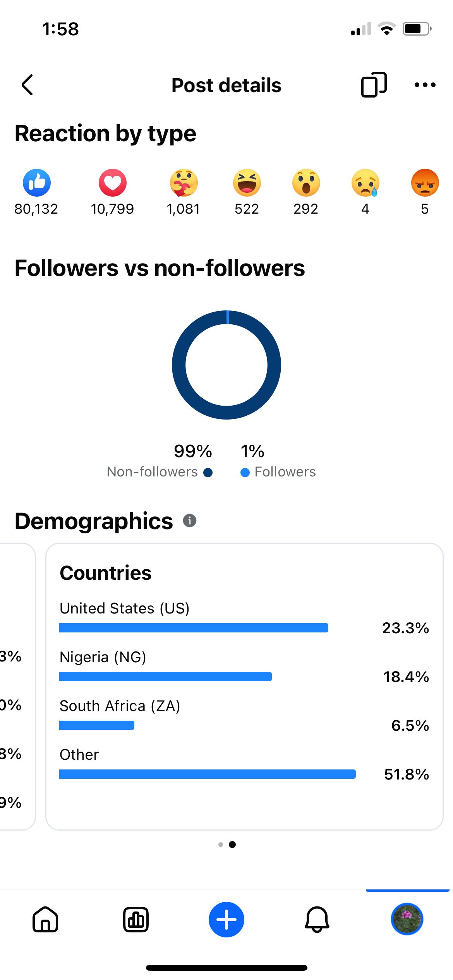
Task: Tap the Sad crying reaction icon
Action: pyautogui.click(x=365, y=183)
